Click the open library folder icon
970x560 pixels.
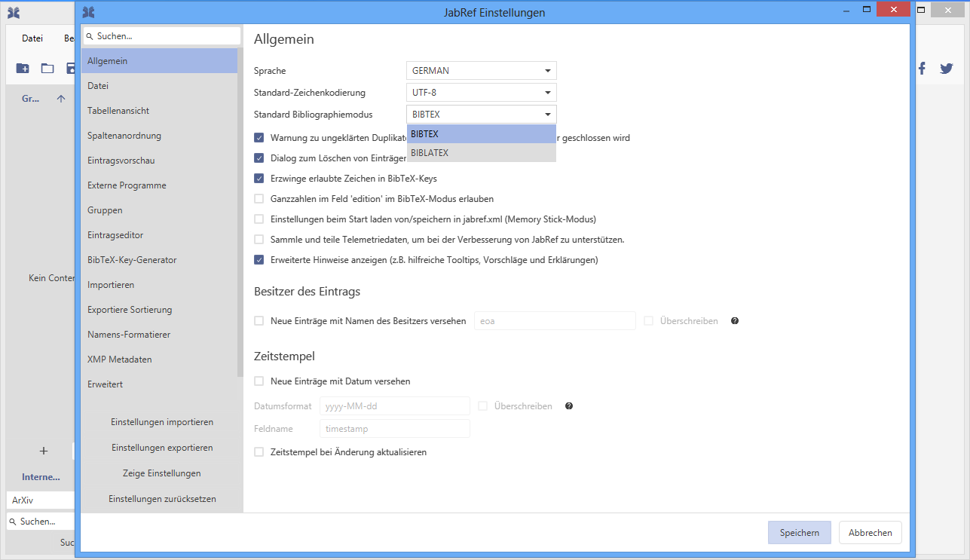47,69
